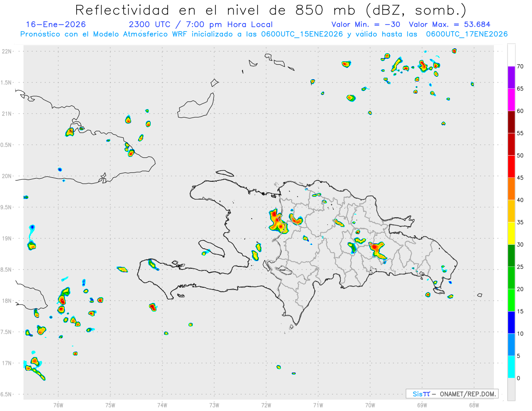Click the colorbar tick label '70'
Viewport: 532px width, 411px height.
tap(520, 67)
